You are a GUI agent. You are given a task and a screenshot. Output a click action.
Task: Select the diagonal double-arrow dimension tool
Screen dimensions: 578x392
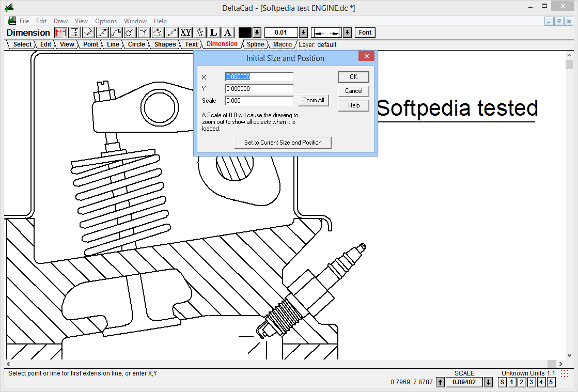tap(102, 33)
